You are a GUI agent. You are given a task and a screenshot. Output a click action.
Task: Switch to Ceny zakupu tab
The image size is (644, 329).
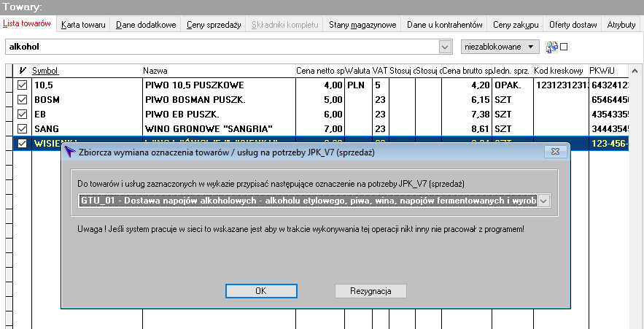[x=516, y=25]
